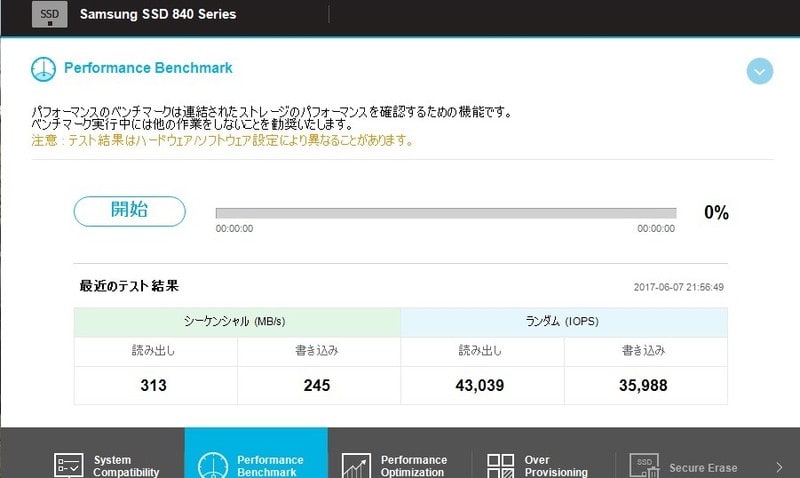The width and height of the screenshot is (800, 478).
Task: Click the Performance Optimization chart icon
Action: 356,465
